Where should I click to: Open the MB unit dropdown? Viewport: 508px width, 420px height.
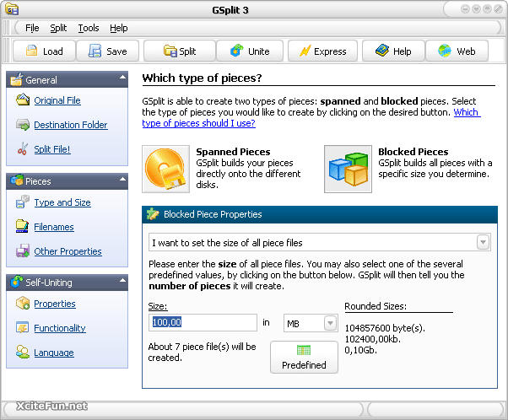coord(330,323)
